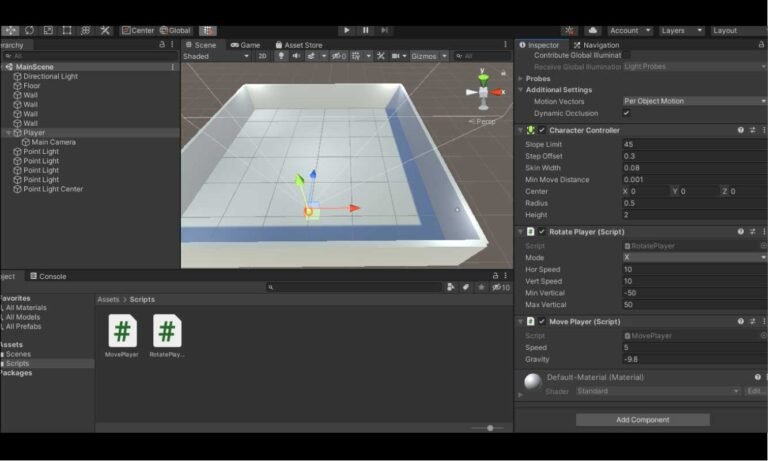Toggle scene lighting bulb icon

281,56
